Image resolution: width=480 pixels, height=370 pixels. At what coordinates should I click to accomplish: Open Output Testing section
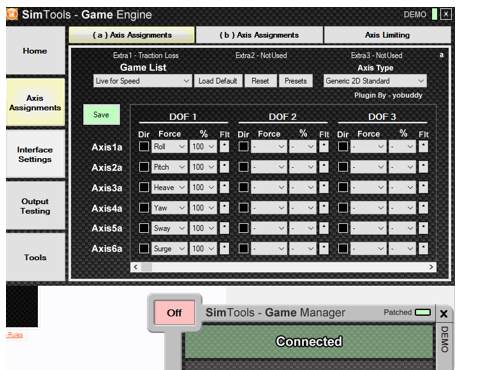[35, 206]
